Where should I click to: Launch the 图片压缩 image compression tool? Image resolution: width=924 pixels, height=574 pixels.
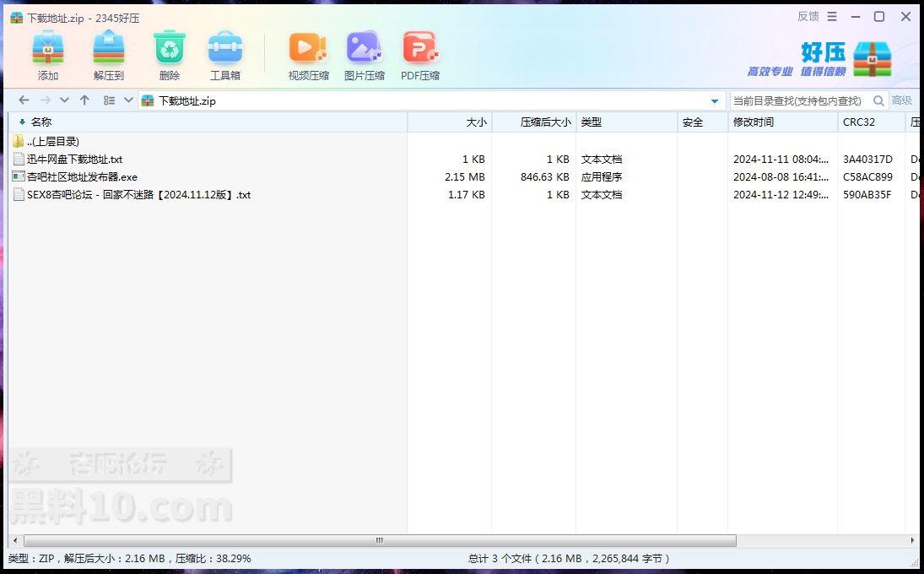tap(365, 48)
